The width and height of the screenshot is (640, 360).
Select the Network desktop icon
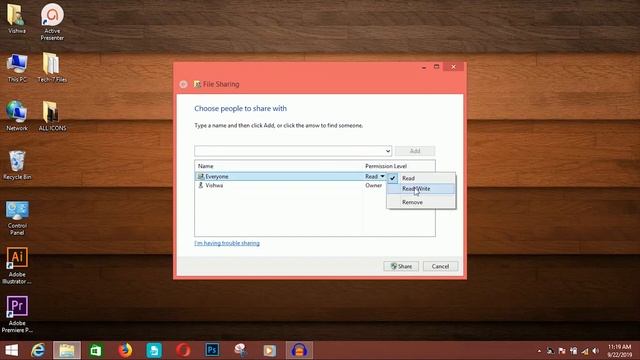point(17,116)
